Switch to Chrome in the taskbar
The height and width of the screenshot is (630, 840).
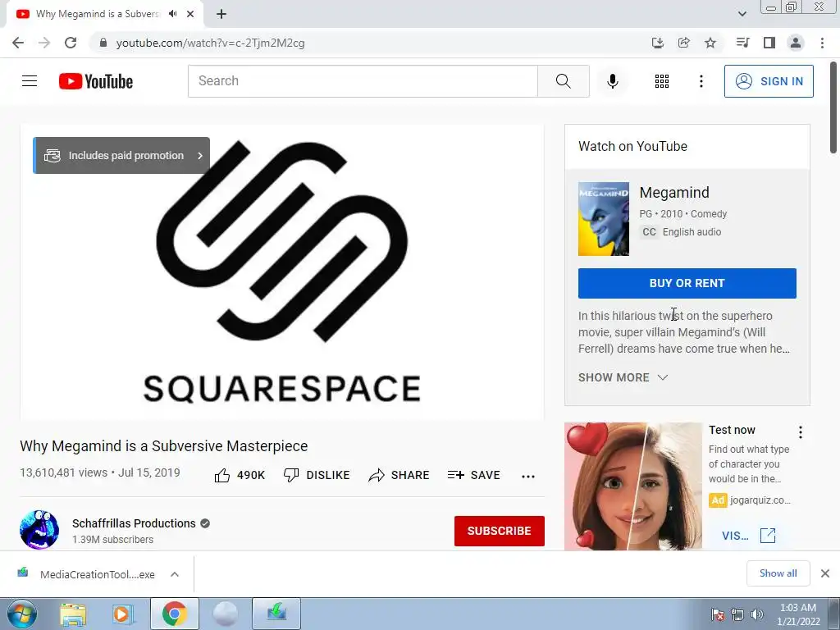(174, 614)
